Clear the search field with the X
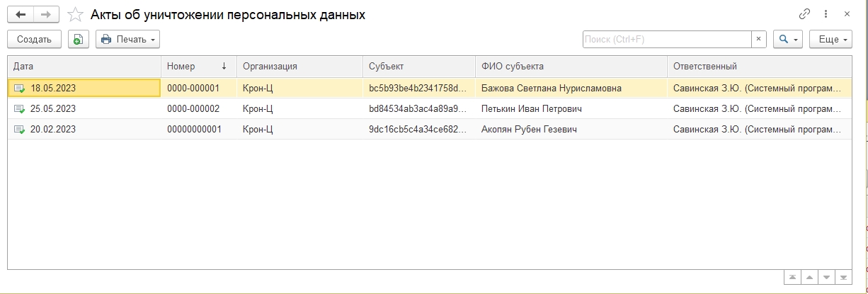 coord(759,39)
